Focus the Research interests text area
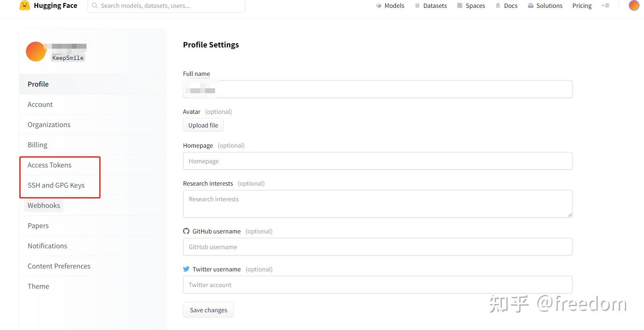 (377, 204)
